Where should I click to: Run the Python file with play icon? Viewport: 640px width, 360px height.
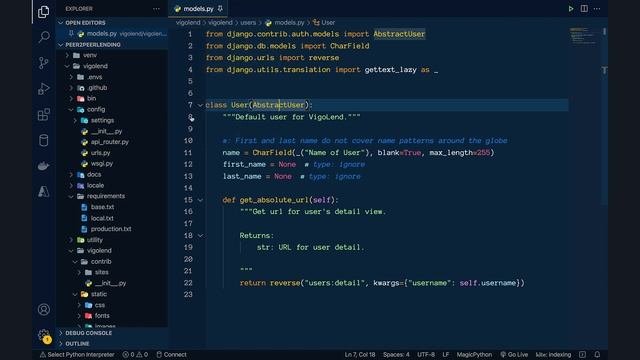point(571,9)
